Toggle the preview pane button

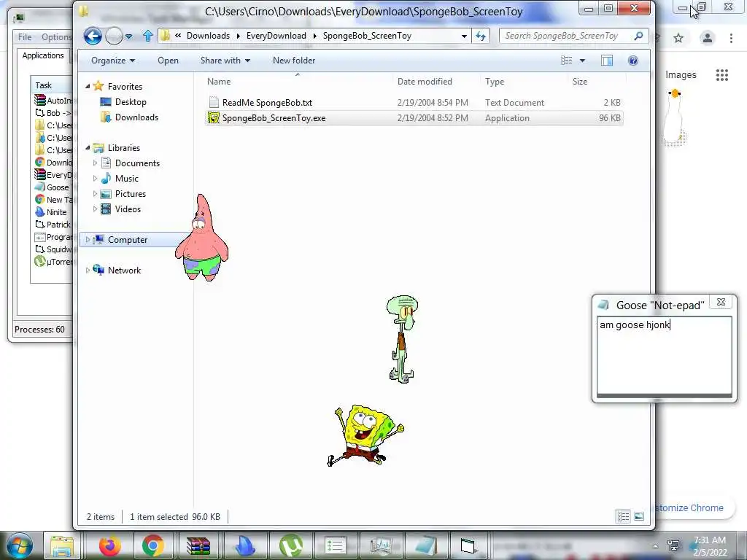pos(607,61)
